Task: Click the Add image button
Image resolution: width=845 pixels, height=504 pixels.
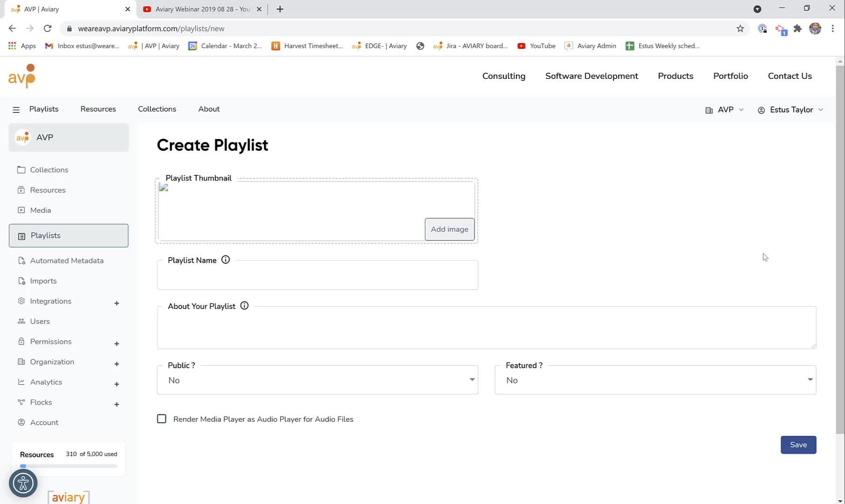Action: point(450,229)
